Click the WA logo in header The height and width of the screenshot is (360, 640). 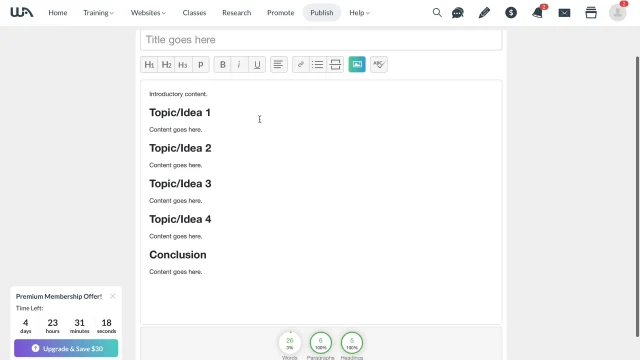coord(22,13)
